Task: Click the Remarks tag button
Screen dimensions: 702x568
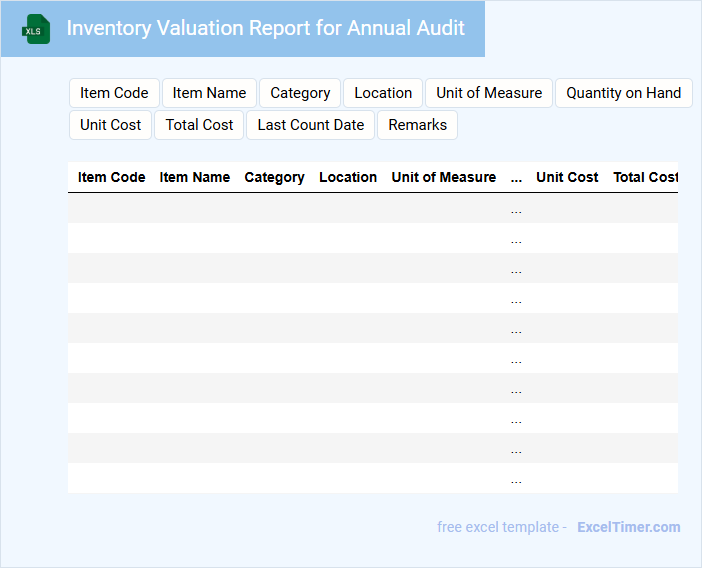Action: tap(417, 125)
